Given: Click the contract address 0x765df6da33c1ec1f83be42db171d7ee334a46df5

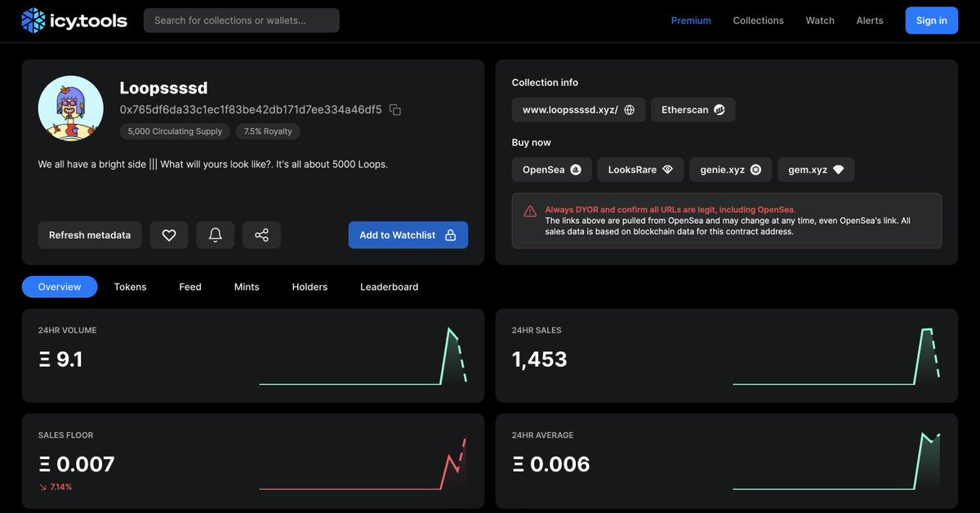Looking at the screenshot, I should pyautogui.click(x=251, y=109).
